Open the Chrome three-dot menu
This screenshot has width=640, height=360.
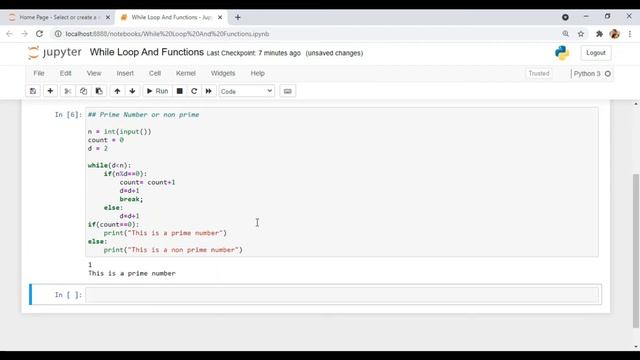click(630, 34)
